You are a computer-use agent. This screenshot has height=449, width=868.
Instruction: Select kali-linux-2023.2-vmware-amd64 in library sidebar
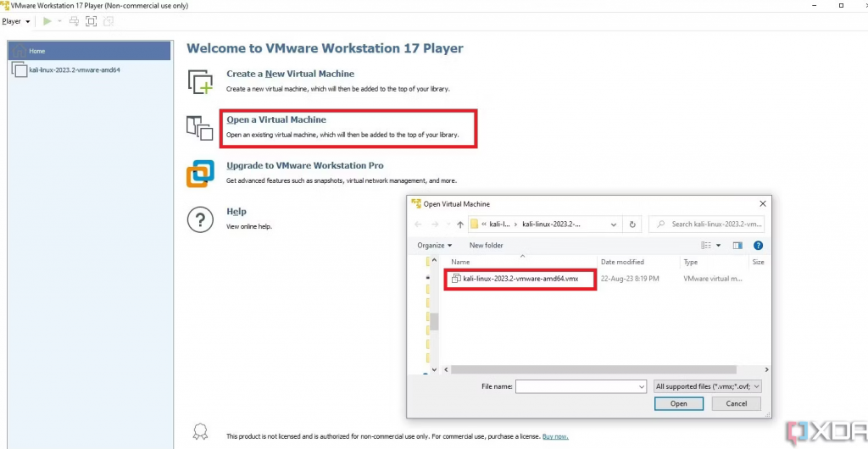click(x=74, y=69)
